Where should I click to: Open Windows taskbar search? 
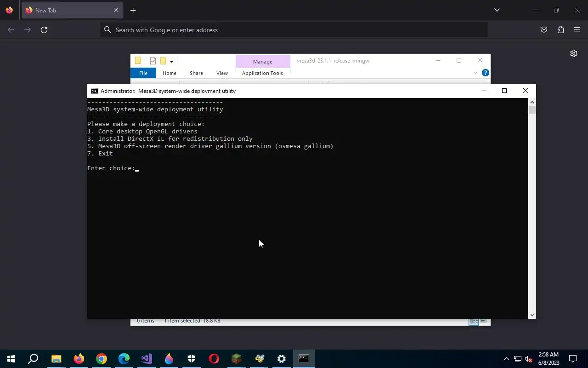(33, 359)
